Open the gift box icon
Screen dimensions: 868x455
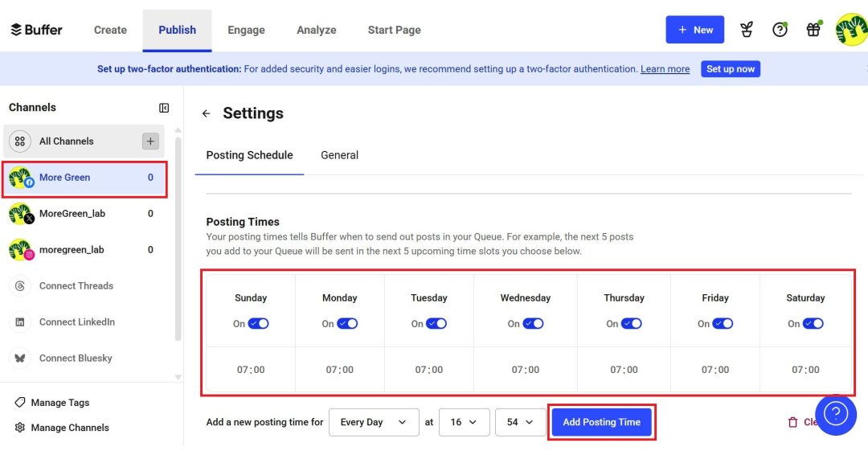point(813,30)
